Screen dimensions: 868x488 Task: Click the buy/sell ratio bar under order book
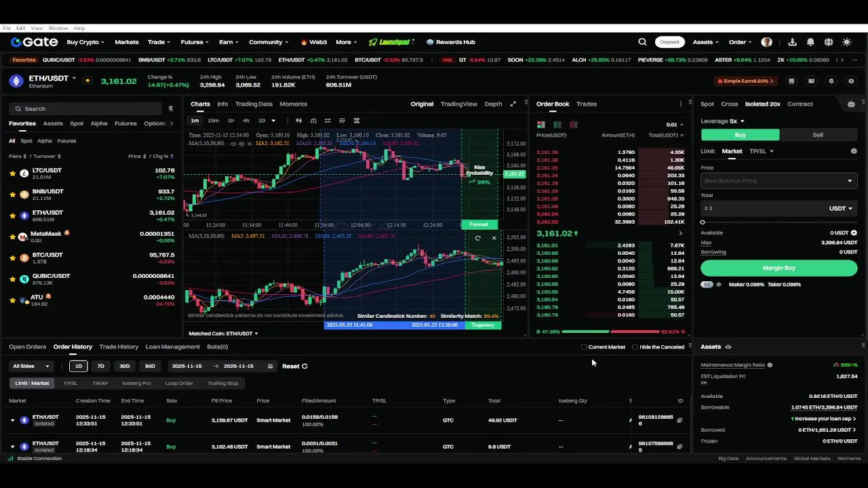(611, 332)
